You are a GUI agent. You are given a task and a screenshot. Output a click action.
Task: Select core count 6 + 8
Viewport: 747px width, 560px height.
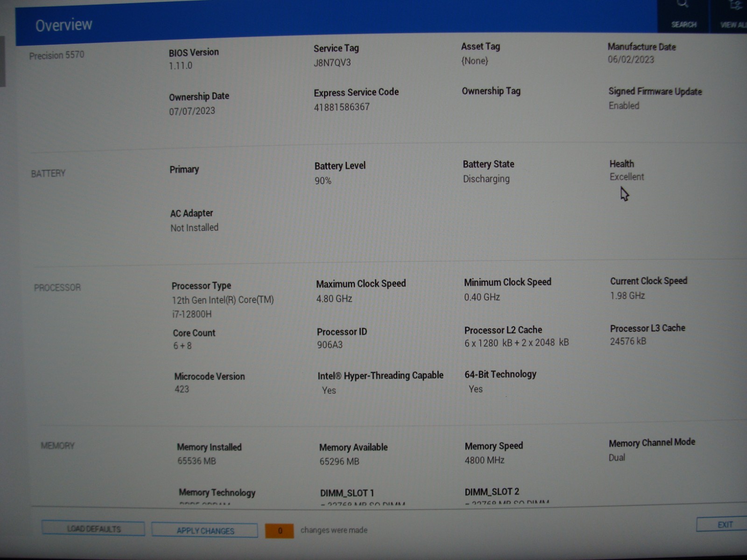tap(183, 346)
